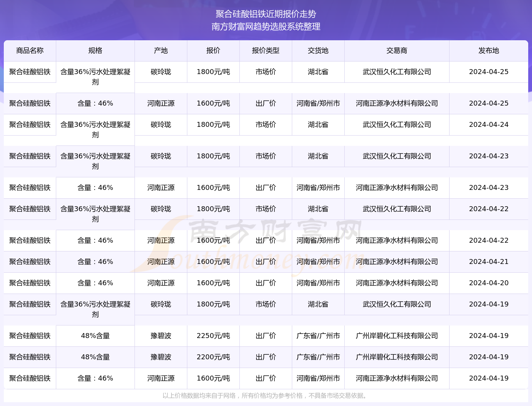Select the date cell 2024-04-24
The width and height of the screenshot is (532, 406).
point(489,125)
